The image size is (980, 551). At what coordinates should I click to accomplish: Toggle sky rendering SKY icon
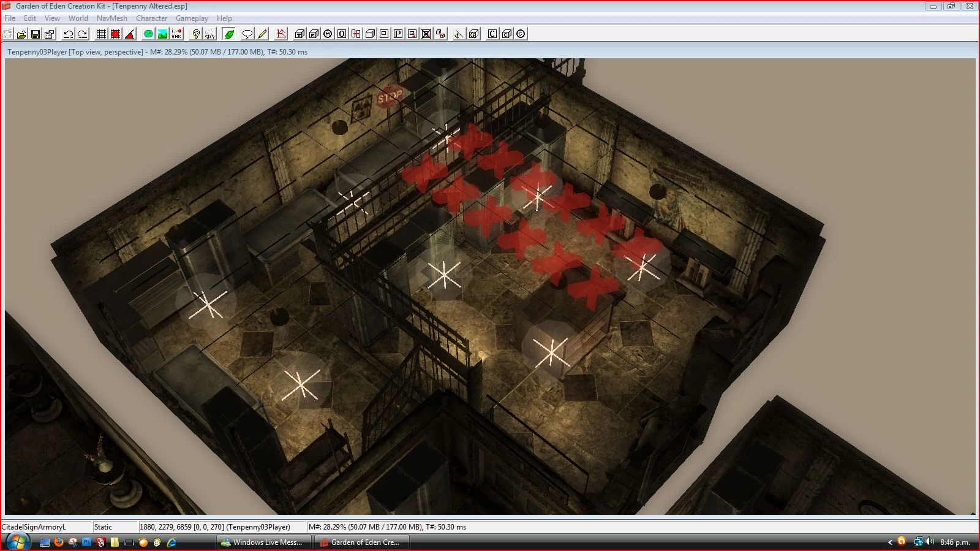point(210,34)
